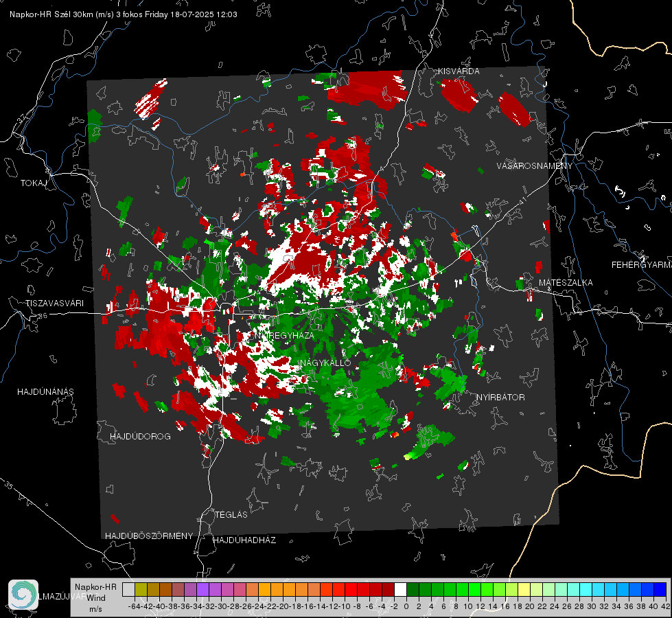
Task: Click the HAJDÚHADHÁZ label
Action: [x=244, y=540]
